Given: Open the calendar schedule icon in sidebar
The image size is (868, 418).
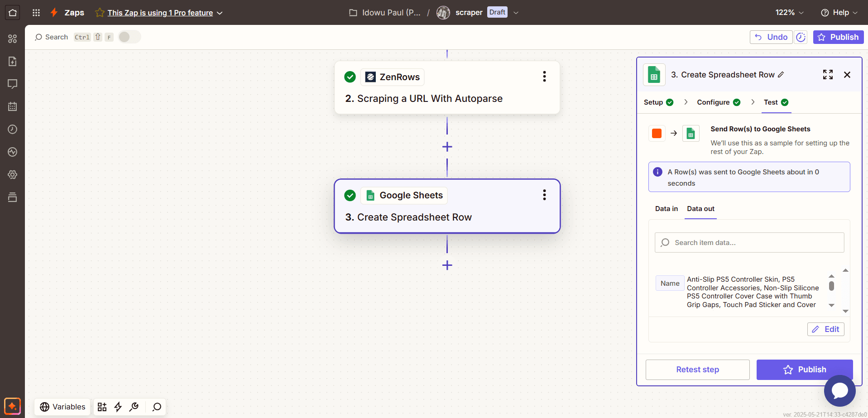Looking at the screenshot, I should 13,106.
